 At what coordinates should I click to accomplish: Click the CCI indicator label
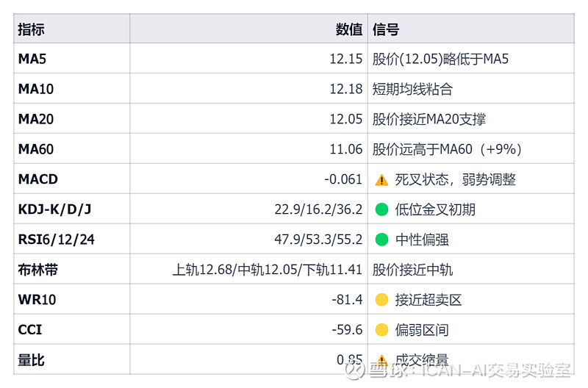30,330
